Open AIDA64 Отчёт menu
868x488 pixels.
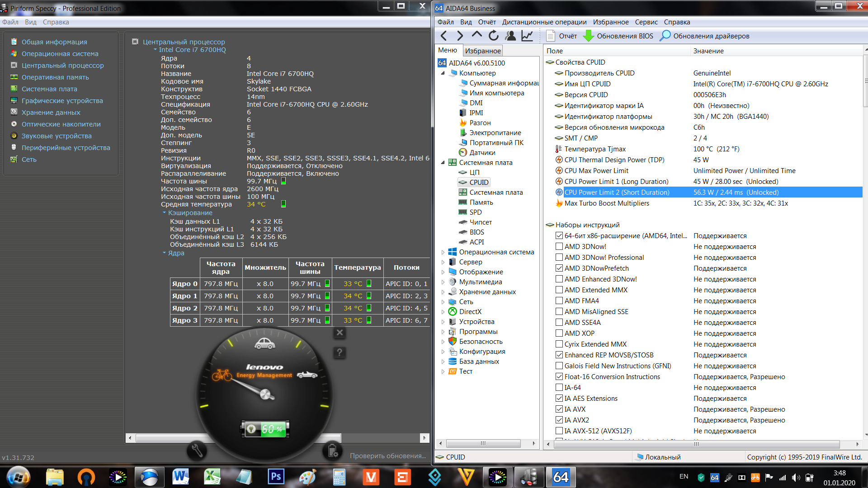click(487, 22)
